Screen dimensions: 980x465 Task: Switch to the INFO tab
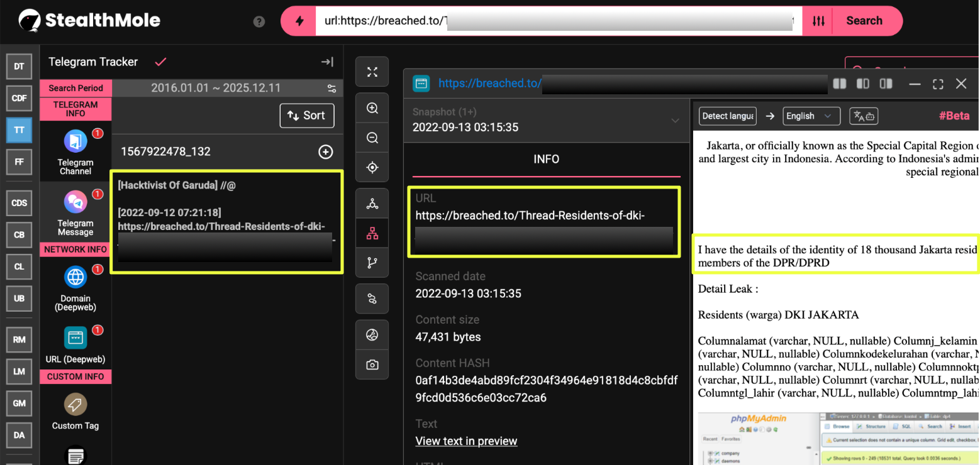point(546,160)
